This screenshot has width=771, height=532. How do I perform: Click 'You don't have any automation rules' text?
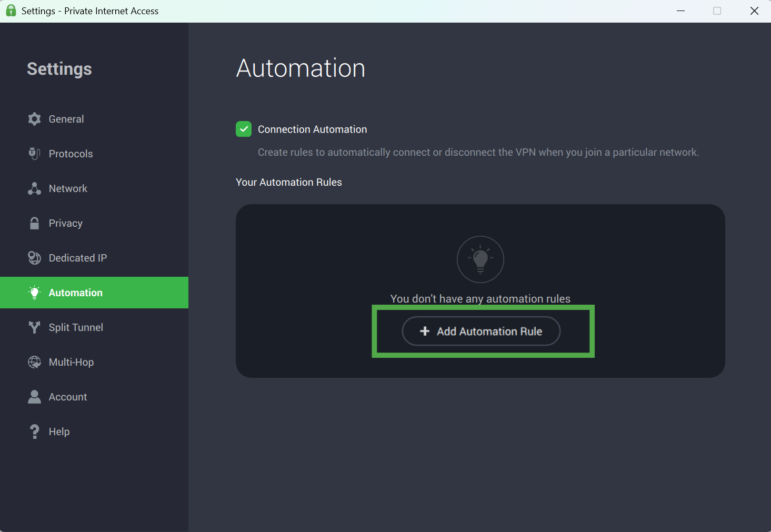(x=480, y=298)
